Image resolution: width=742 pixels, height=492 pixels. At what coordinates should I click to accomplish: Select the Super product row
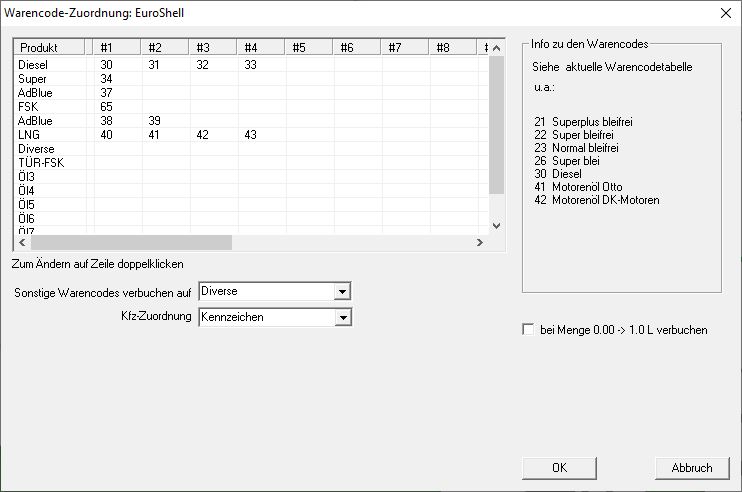click(x=252, y=79)
